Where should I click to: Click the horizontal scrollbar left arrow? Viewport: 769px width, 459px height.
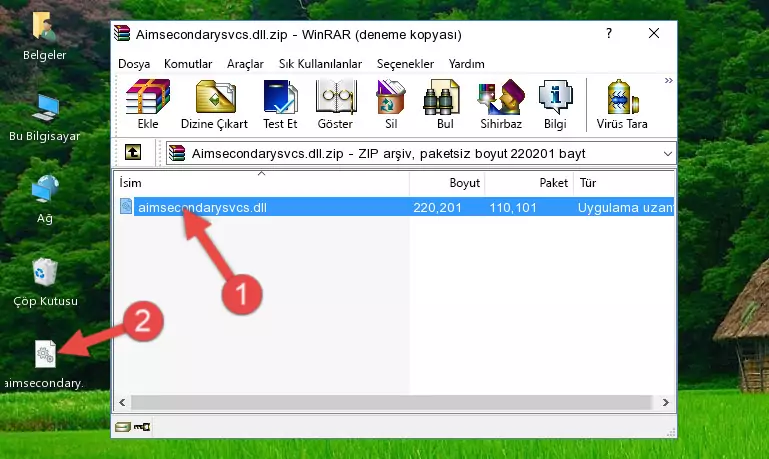click(x=122, y=403)
